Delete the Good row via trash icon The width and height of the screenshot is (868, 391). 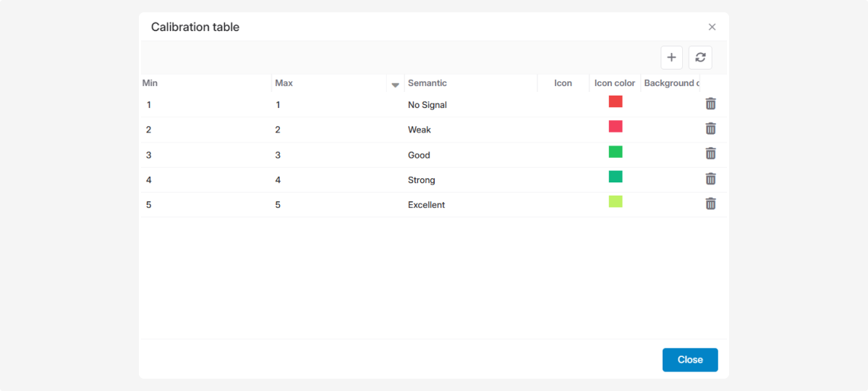click(710, 154)
